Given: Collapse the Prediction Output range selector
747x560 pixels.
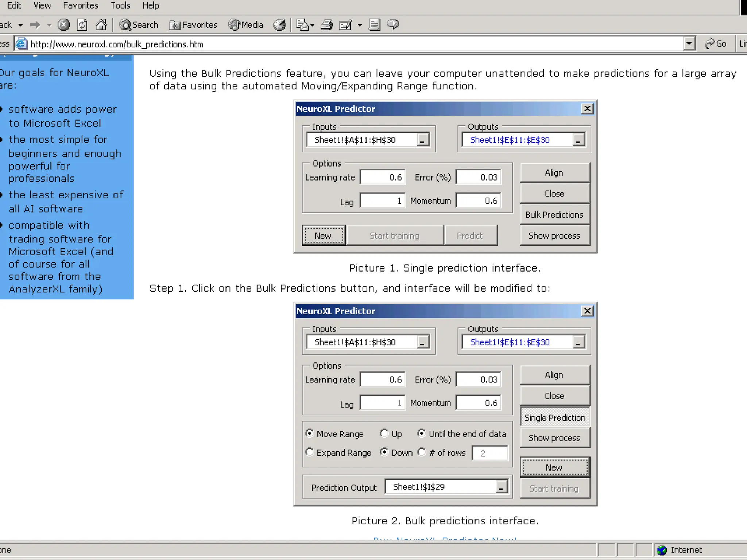Looking at the screenshot, I should pyautogui.click(x=502, y=487).
